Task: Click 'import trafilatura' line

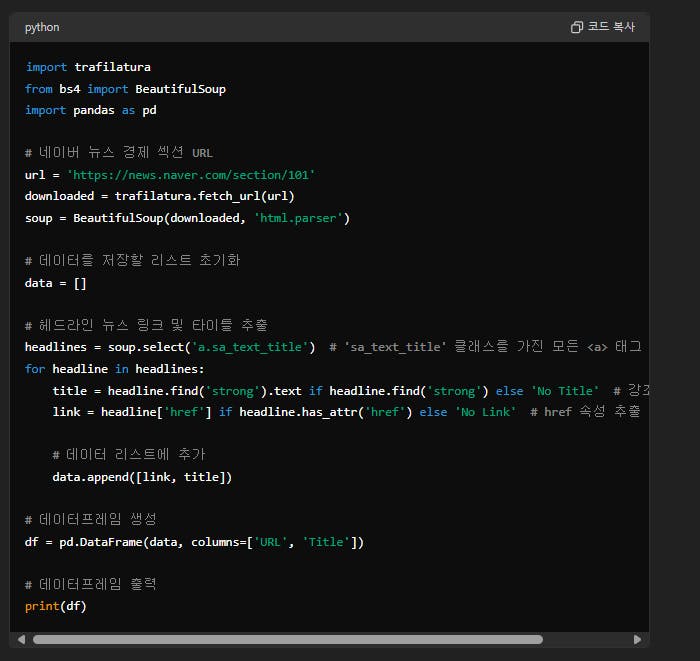Action: (x=88, y=67)
